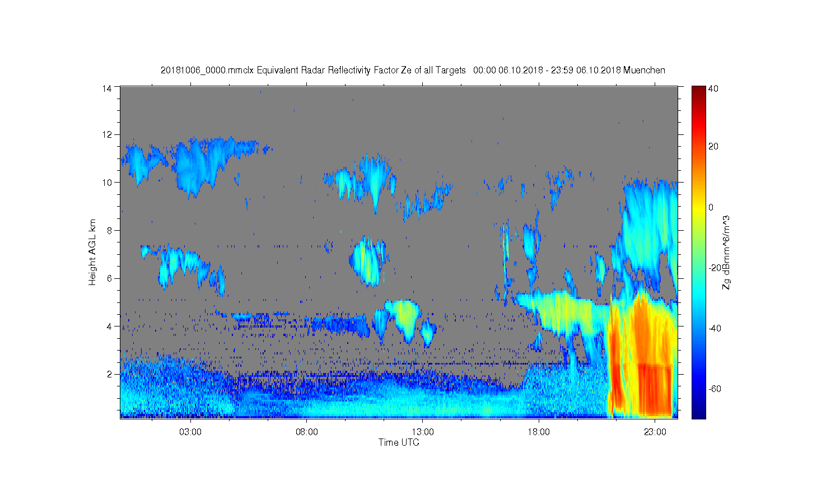Click the height tick label 10

coord(107,183)
